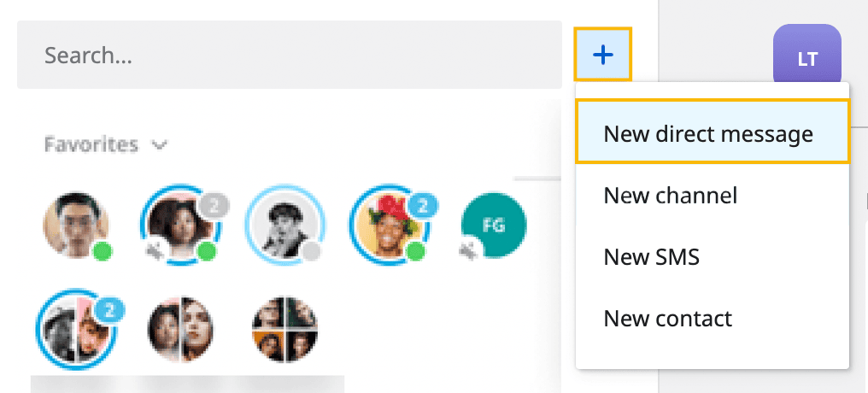Open the LT profile avatar

(x=806, y=59)
